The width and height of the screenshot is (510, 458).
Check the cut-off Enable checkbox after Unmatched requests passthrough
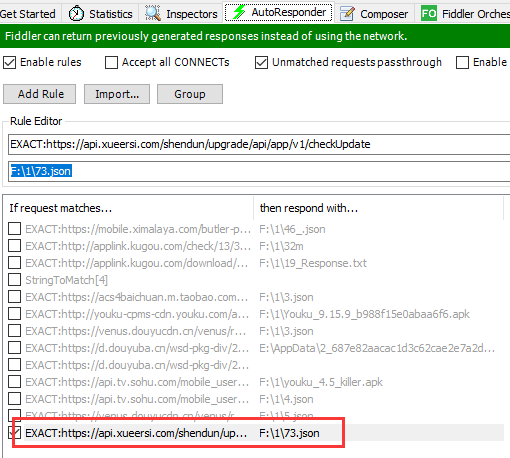[x=462, y=62]
